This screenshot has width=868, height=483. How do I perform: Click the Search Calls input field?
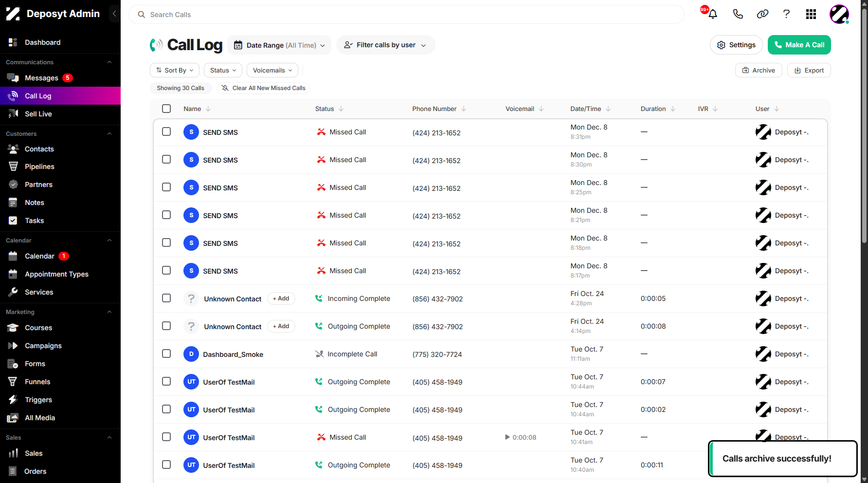406,15
